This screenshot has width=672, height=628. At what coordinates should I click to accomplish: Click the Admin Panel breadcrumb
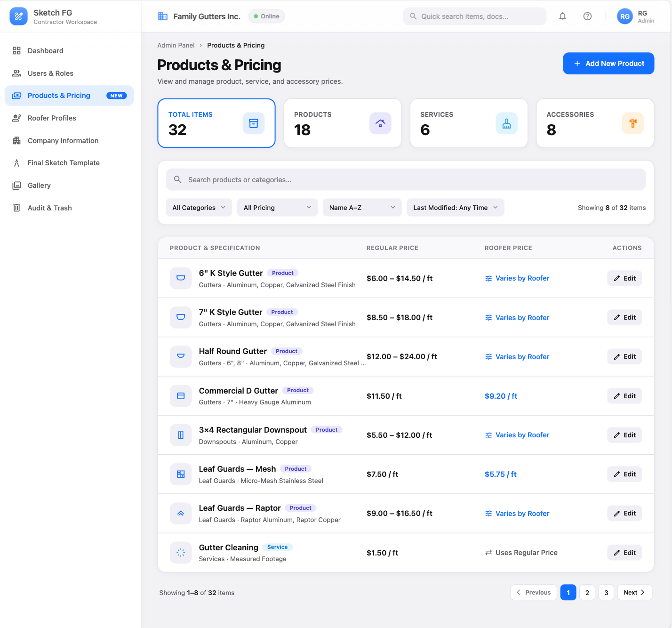point(176,45)
